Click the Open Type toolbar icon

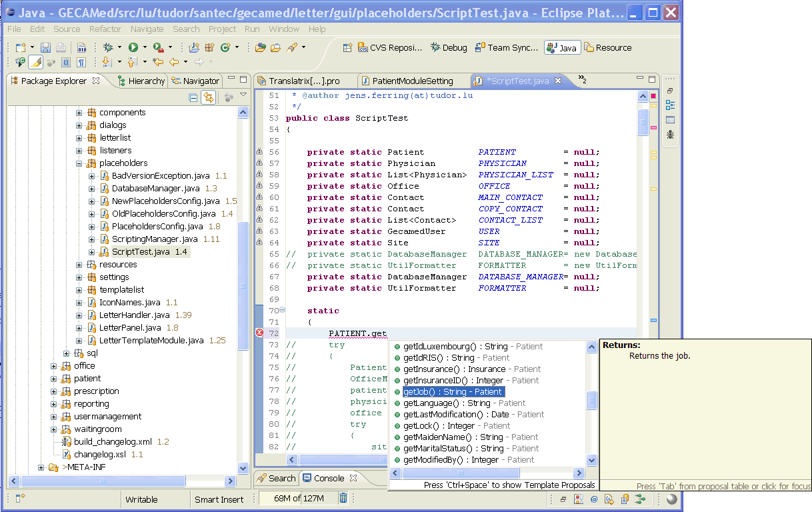click(260, 47)
